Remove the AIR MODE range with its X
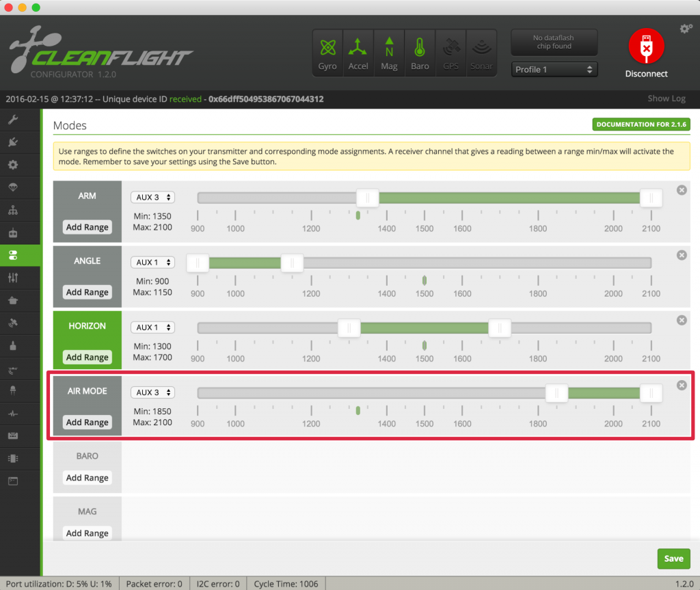This screenshot has height=590, width=700. pos(682,385)
